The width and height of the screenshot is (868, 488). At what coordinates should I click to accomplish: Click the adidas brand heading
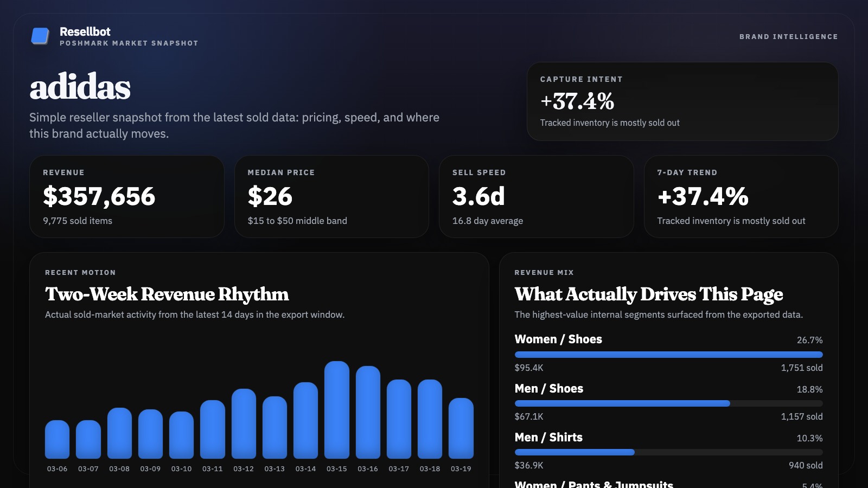click(80, 87)
